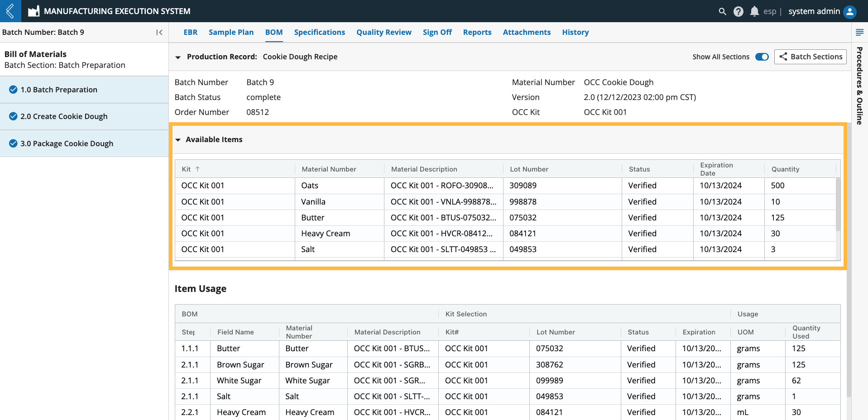868x420 pixels.
Task: Click OCC Kit 001 - SLTT-049853 description
Action: [443, 249]
